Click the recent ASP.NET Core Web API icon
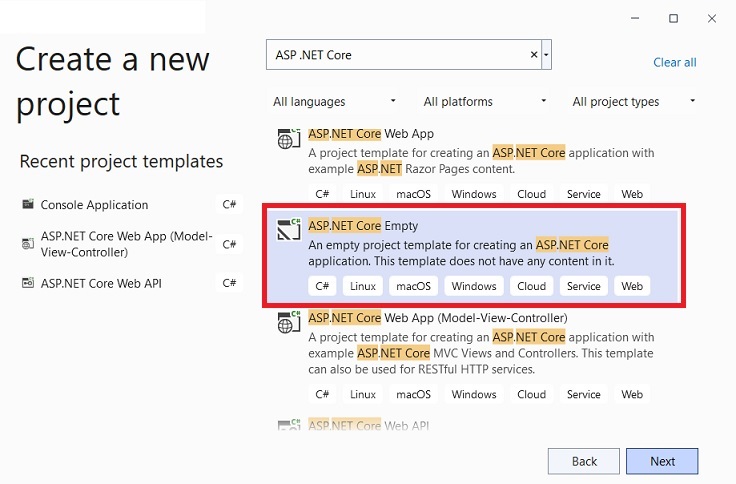Viewport: 736px width, 484px height. (x=28, y=283)
